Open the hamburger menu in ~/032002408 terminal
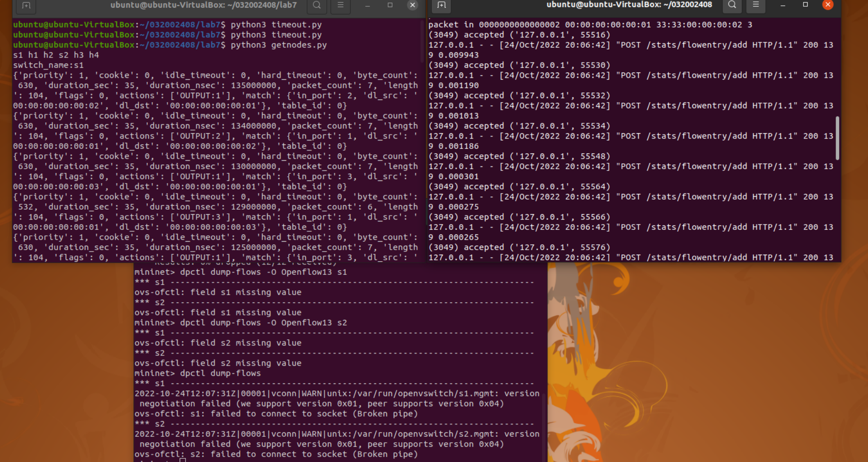Viewport: 868px width, 462px height. (x=756, y=5)
